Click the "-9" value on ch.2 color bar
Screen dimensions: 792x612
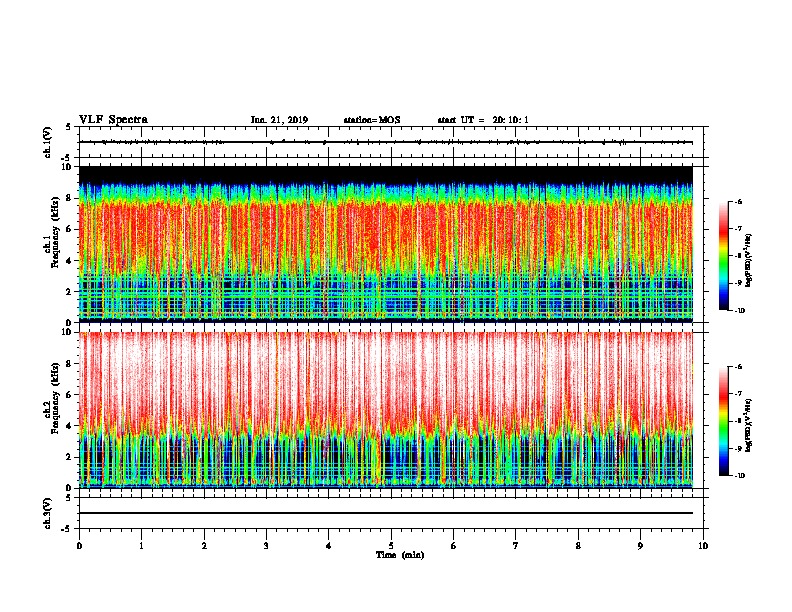(x=738, y=448)
